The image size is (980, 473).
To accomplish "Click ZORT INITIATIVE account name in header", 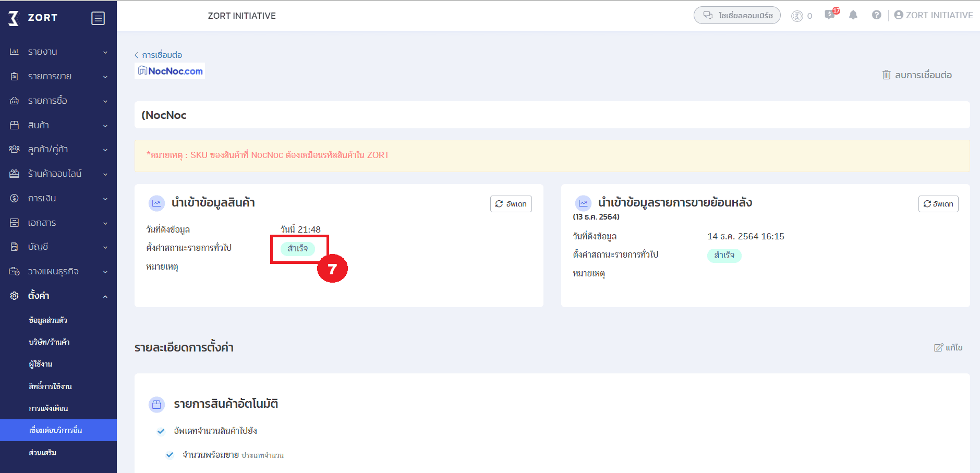I will pyautogui.click(x=939, y=15).
